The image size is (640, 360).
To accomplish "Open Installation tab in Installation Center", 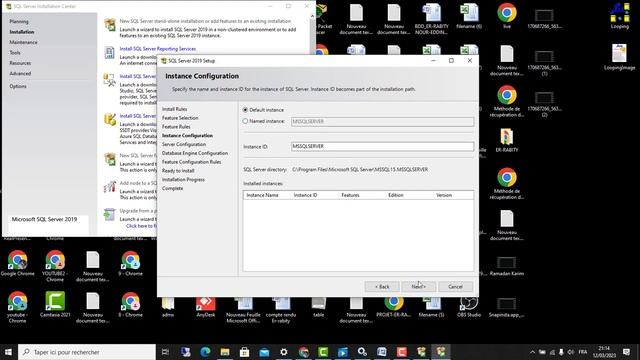I will pyautogui.click(x=22, y=32).
